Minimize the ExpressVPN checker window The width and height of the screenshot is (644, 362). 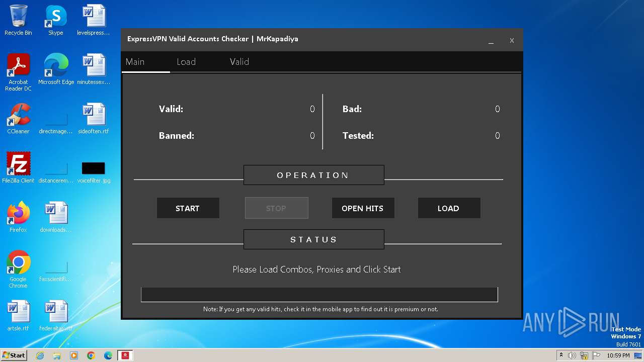click(491, 41)
